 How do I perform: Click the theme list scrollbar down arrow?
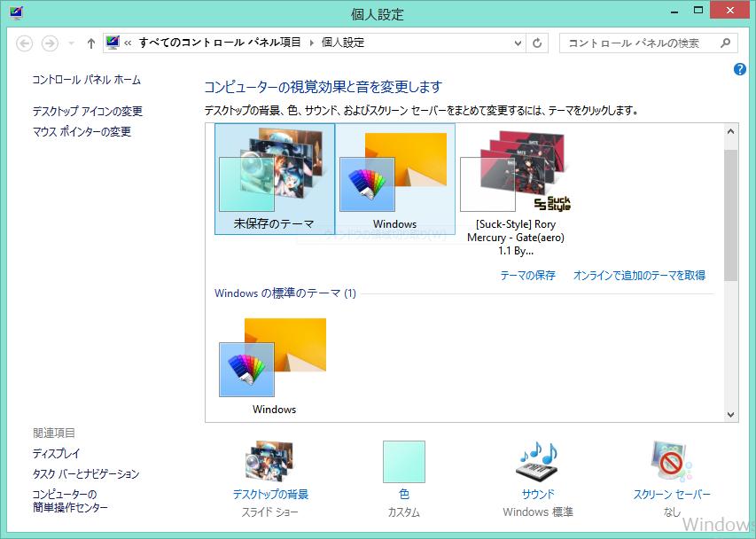[729, 414]
